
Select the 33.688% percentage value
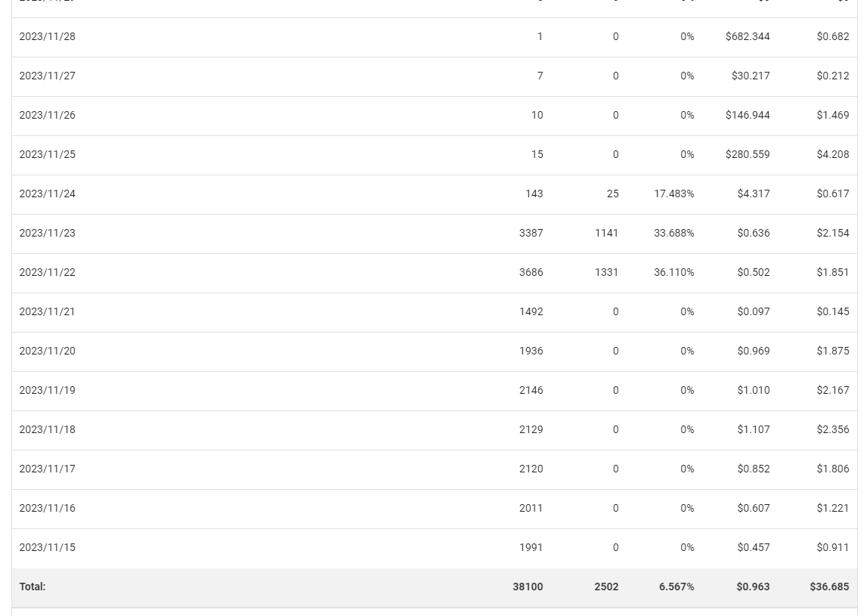(674, 233)
